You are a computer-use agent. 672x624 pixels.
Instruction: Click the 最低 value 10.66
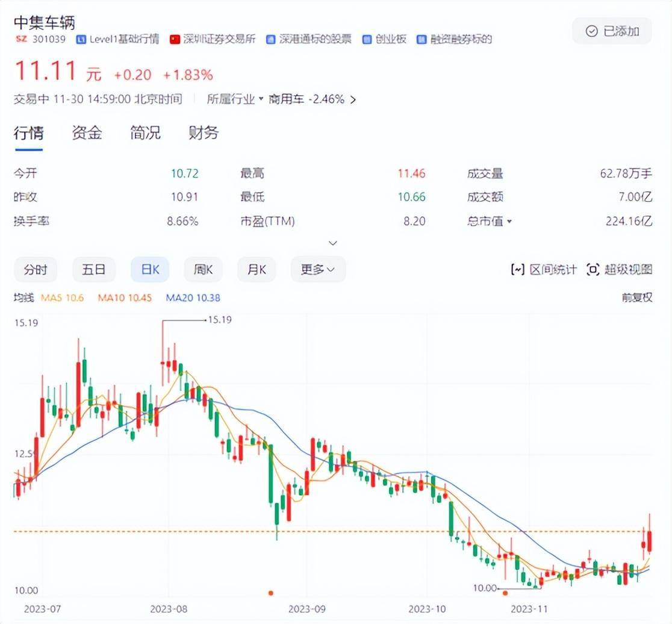[x=411, y=197]
